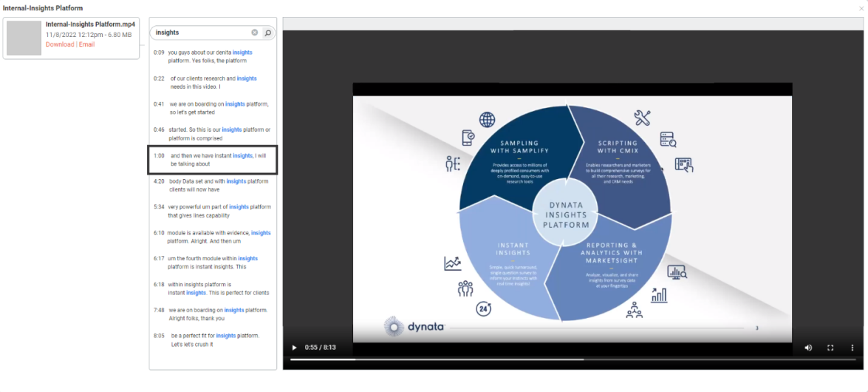Viewport: 868px width, 392px height.
Task: Click the dynata logo in slide
Action: tap(414, 327)
